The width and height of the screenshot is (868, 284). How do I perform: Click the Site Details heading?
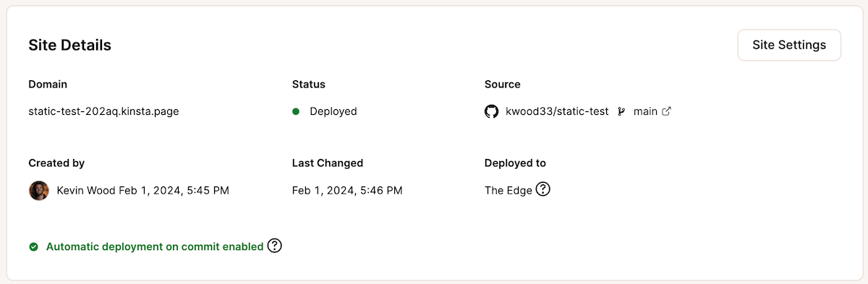click(x=70, y=45)
